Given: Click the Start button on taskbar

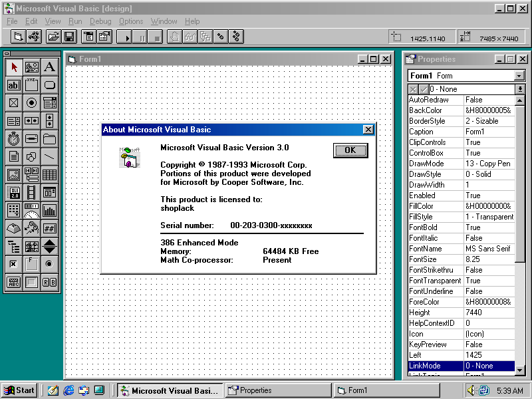Looking at the screenshot, I should coord(20,390).
